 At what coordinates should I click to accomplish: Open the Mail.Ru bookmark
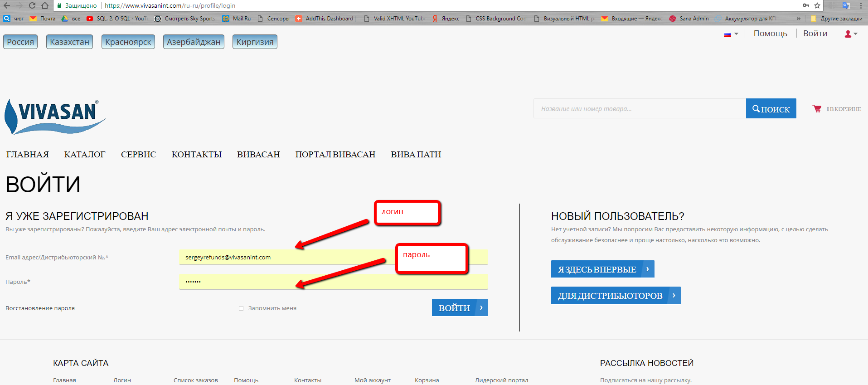pyautogui.click(x=236, y=19)
